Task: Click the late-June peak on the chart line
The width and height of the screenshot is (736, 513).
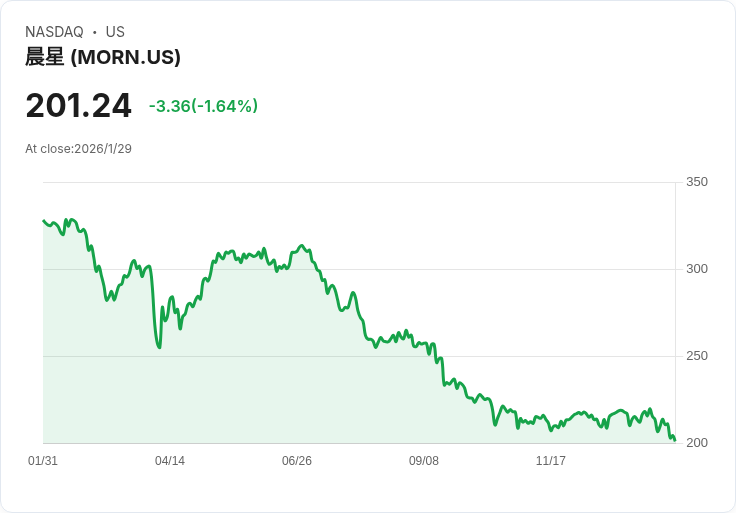Action: click(x=302, y=245)
